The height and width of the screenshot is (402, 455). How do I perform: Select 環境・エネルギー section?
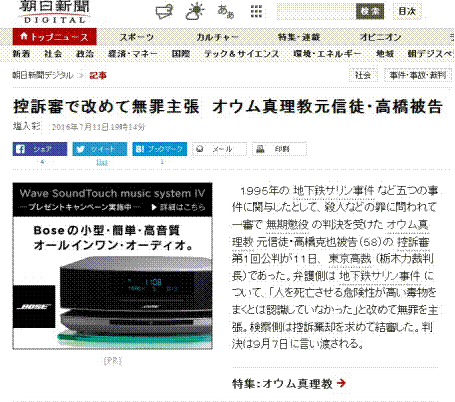[x=327, y=54]
